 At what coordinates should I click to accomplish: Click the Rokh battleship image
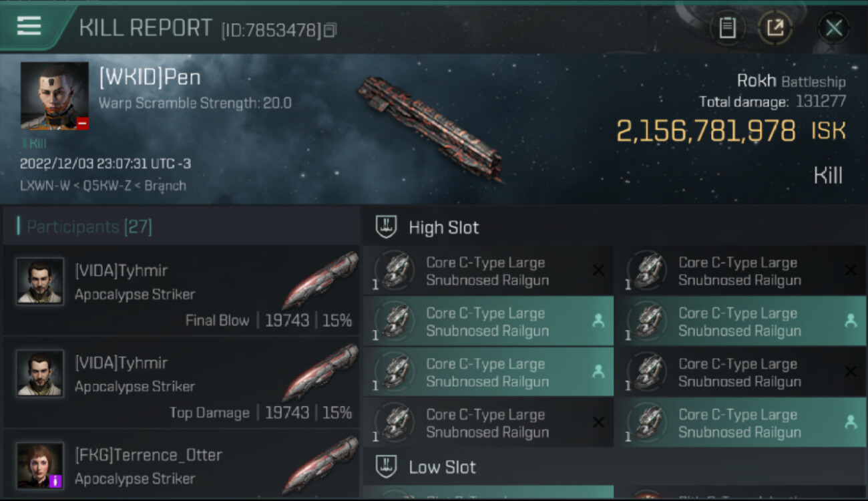pos(431,127)
